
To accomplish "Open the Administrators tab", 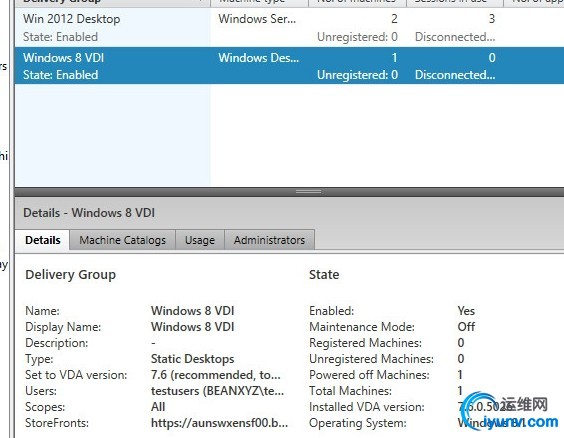I will (x=269, y=240).
